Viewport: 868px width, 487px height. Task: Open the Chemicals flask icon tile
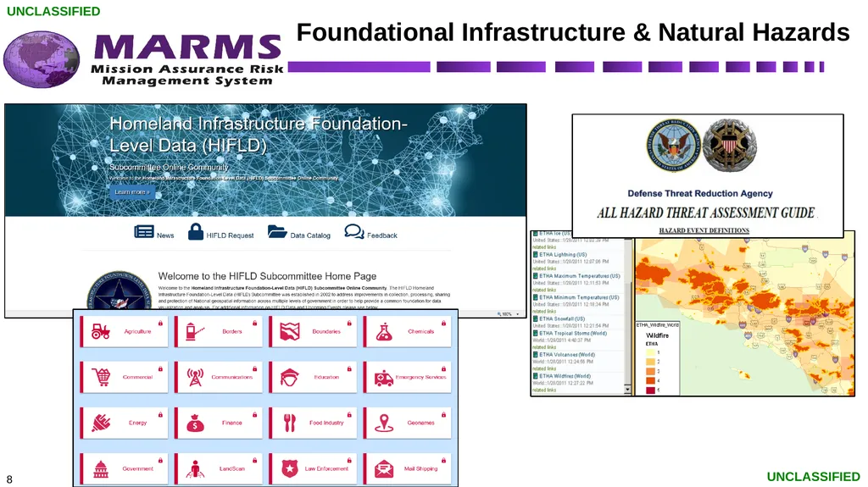click(407, 331)
